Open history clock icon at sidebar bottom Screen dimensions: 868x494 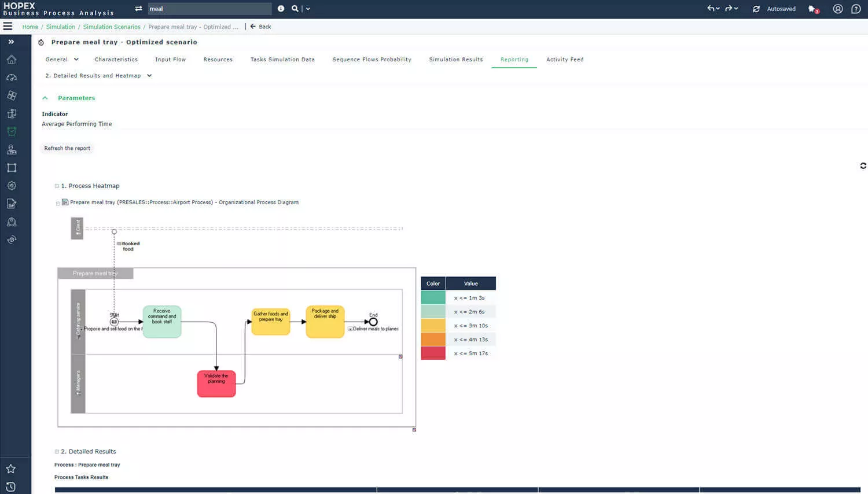11,486
